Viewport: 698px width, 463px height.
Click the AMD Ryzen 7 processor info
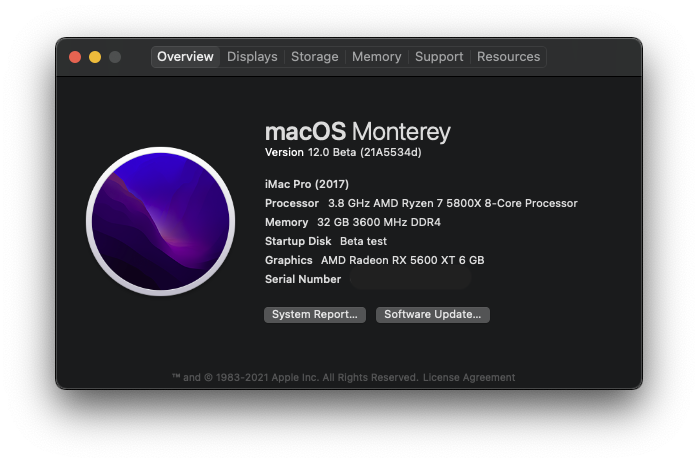(452, 203)
